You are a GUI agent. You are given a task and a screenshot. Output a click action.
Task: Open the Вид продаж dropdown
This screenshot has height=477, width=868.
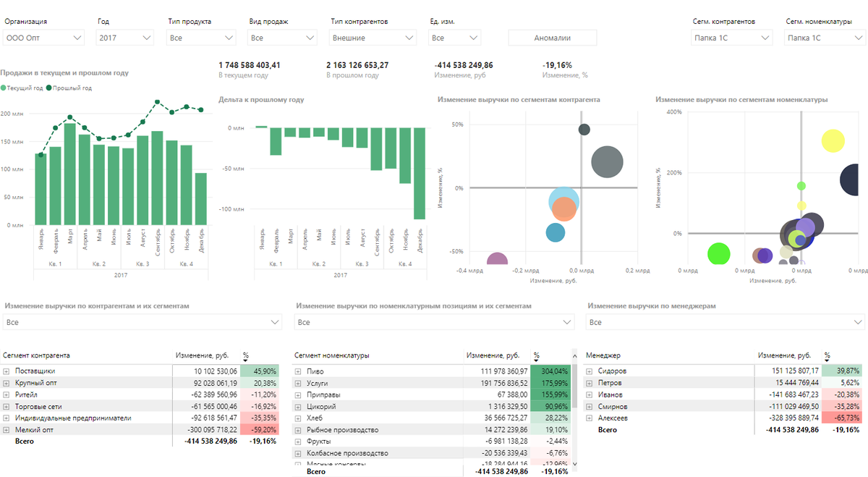click(282, 38)
